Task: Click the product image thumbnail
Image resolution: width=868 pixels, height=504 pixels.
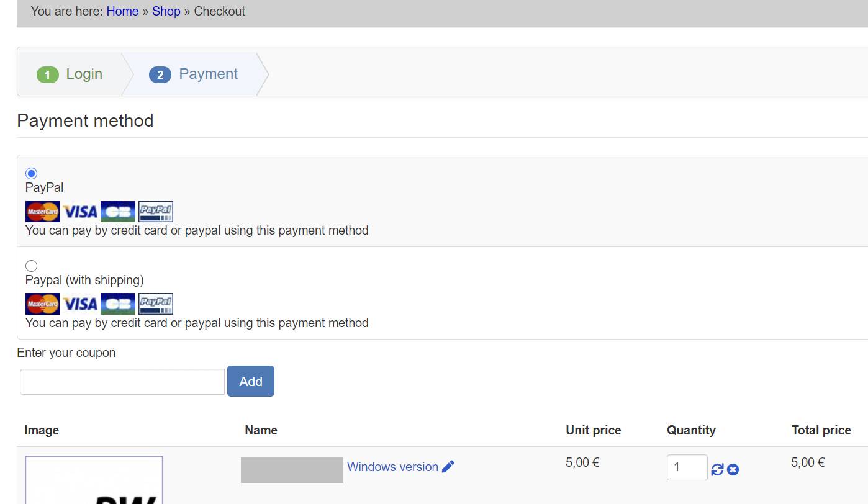Action: coord(94,480)
